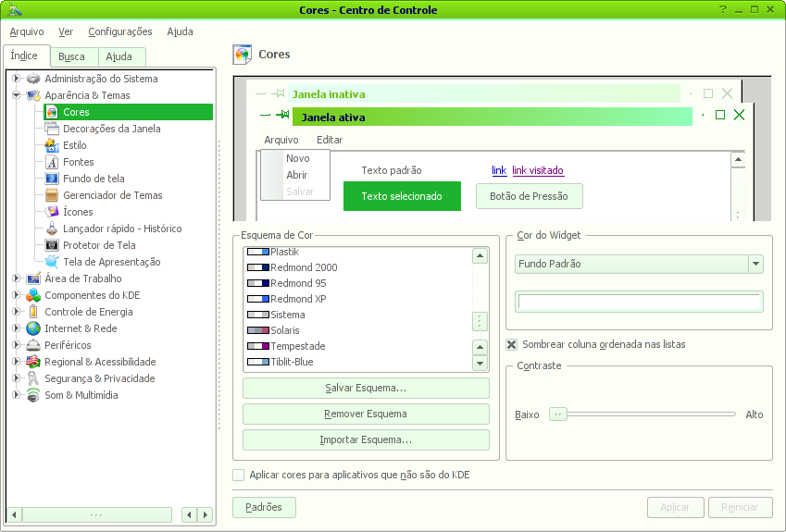Screen dimensions: 786x532
Task: Click the Área de Trabalho icon
Action: click(x=33, y=278)
